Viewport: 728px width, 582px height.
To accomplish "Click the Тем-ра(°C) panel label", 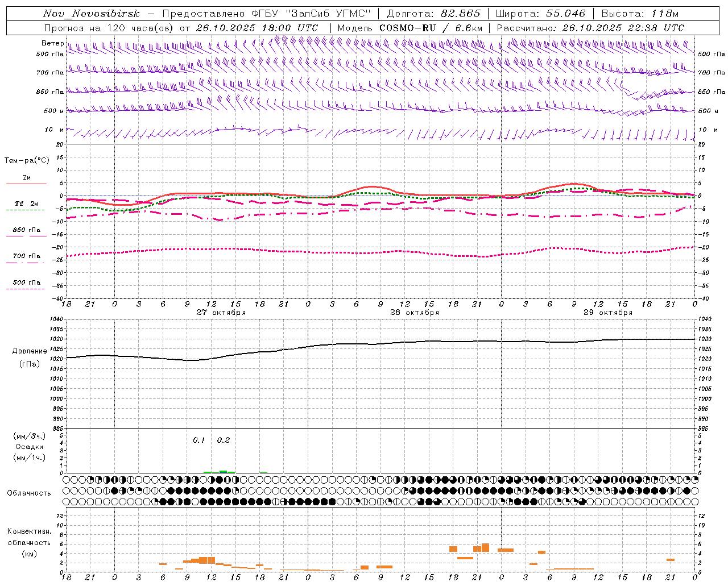I will point(27,161).
